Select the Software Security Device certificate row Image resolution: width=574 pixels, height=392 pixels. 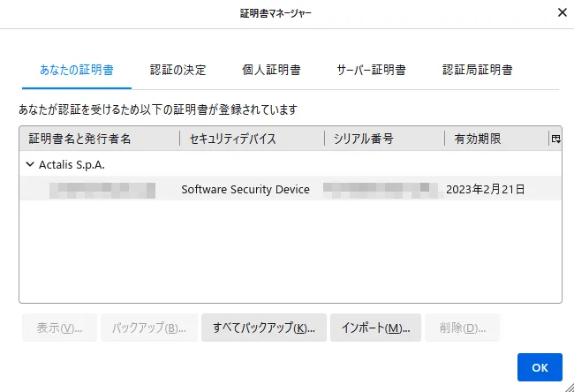(291, 189)
